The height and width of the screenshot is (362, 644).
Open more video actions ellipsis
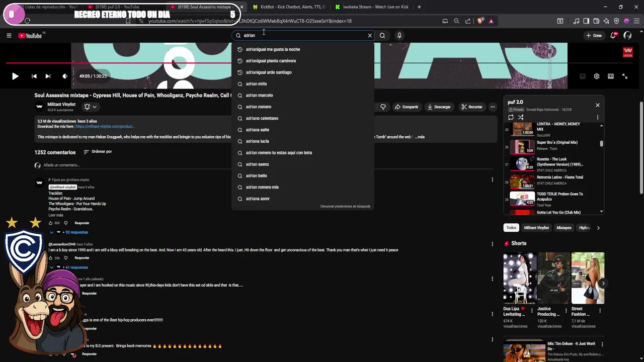pos(493,107)
